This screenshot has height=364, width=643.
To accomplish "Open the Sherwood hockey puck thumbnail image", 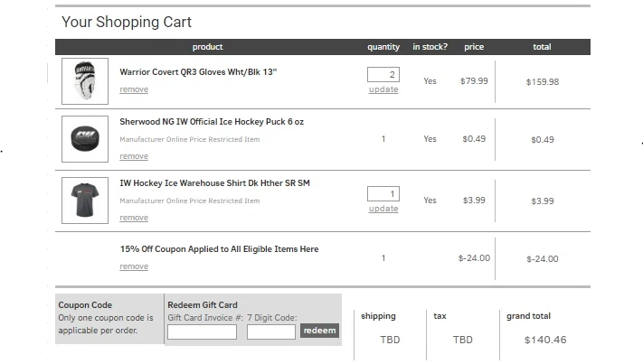I will coord(85,139).
